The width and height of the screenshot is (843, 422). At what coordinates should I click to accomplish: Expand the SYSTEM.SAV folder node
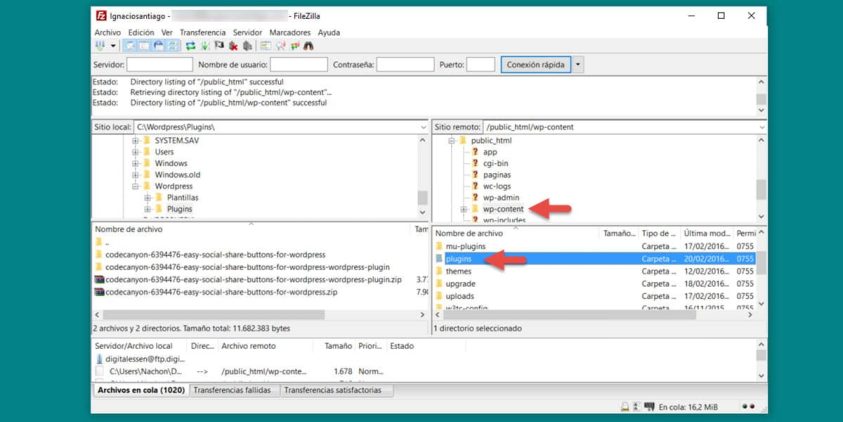coord(135,140)
